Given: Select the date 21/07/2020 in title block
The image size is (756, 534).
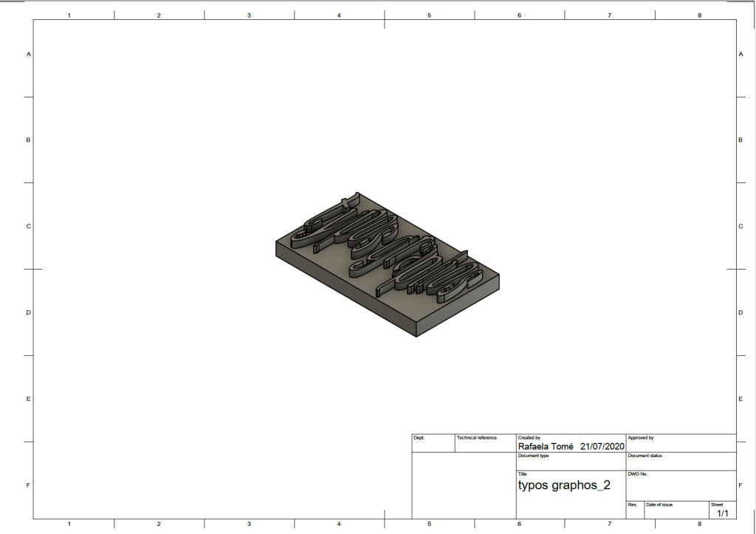Looking at the screenshot, I should pos(602,446).
